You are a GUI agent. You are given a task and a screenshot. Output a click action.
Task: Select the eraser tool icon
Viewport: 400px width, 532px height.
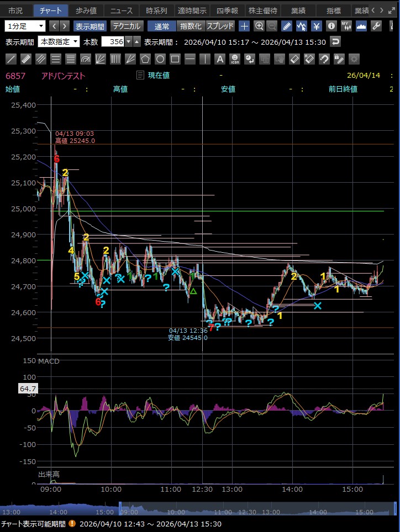[x=294, y=59]
